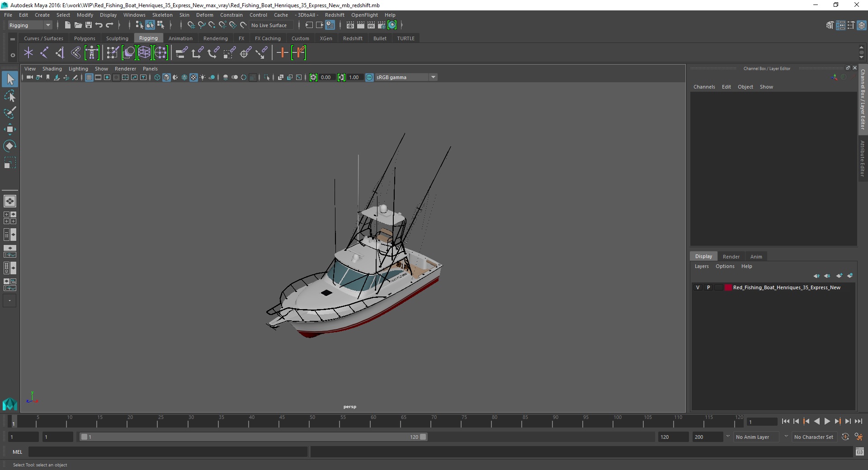
Task: Open the No Character Set dropdown
Action: pyautogui.click(x=815, y=437)
